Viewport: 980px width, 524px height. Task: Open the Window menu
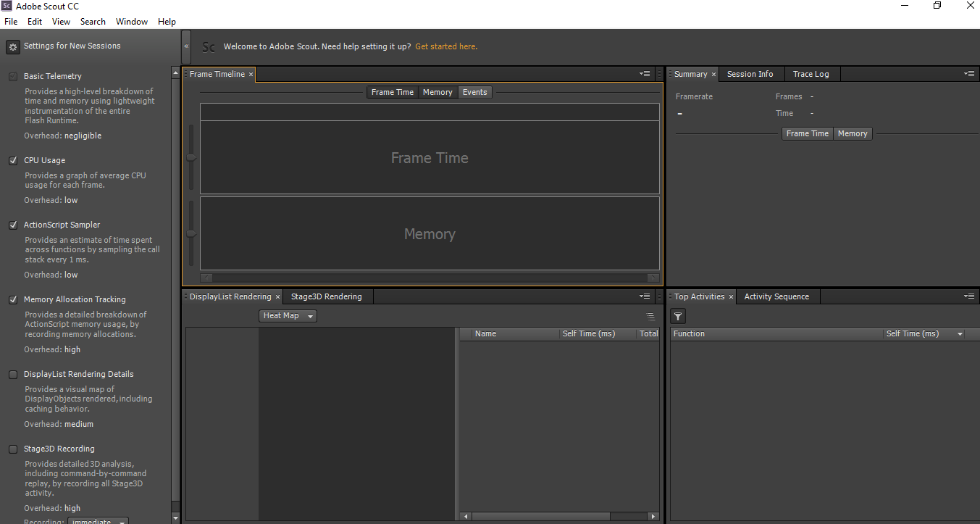132,22
